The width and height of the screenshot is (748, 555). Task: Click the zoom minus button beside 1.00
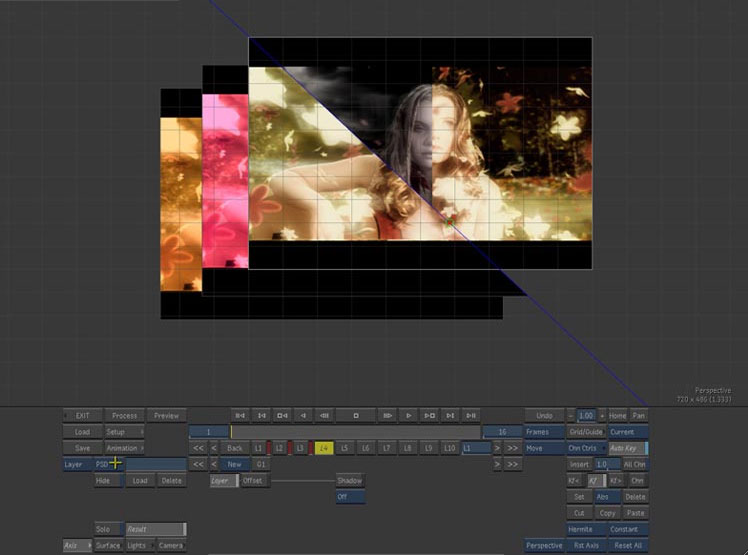(571, 416)
